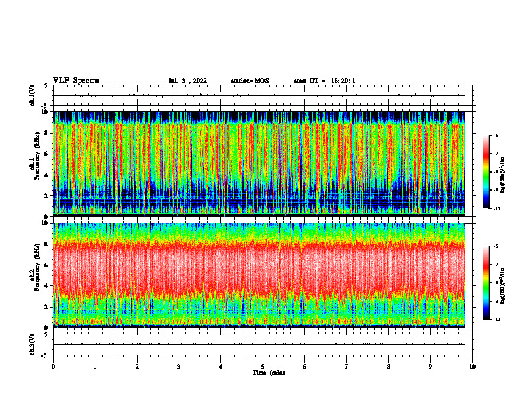
Task: Click the ch.2 spectrogram color scale bar
Action: tap(486, 283)
